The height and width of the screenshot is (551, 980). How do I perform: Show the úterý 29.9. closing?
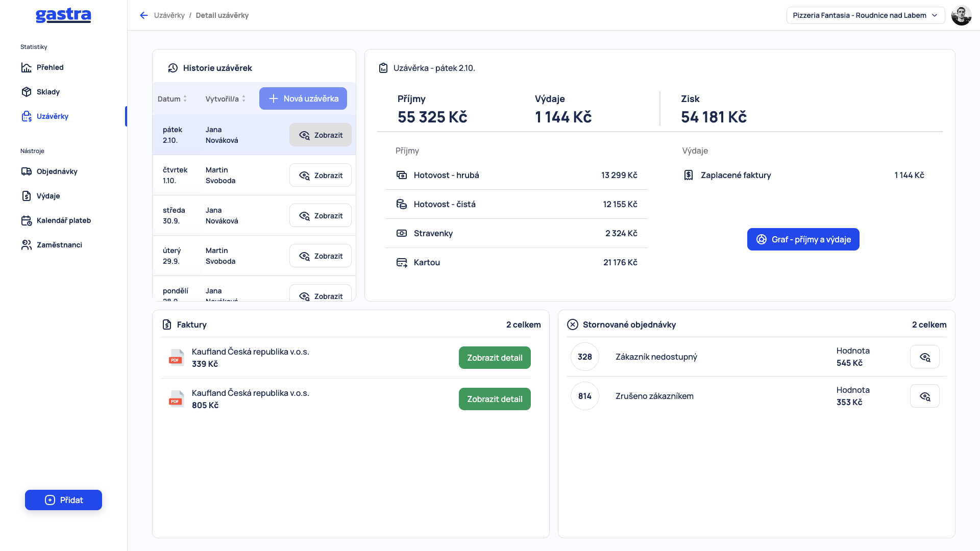(x=321, y=256)
